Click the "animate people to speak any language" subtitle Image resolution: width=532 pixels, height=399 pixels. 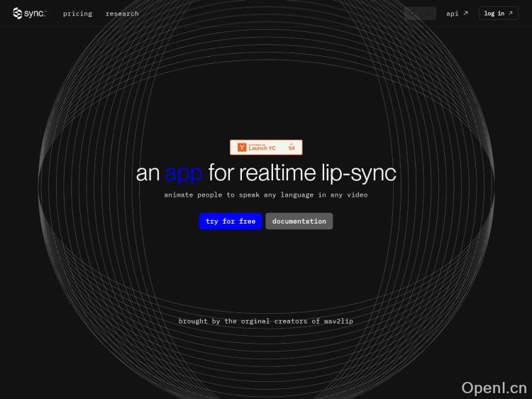pyautogui.click(x=266, y=195)
